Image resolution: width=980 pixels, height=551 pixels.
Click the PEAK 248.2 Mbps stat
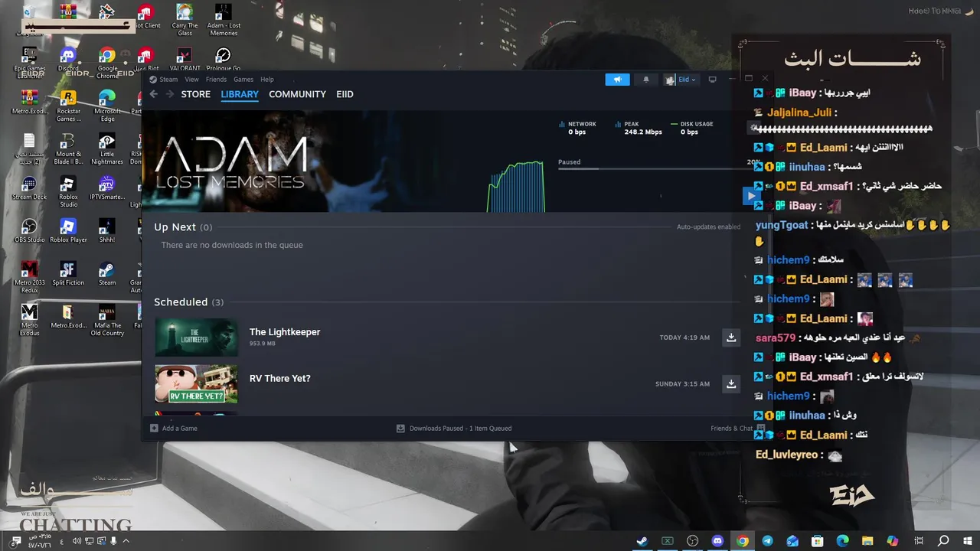(638, 128)
